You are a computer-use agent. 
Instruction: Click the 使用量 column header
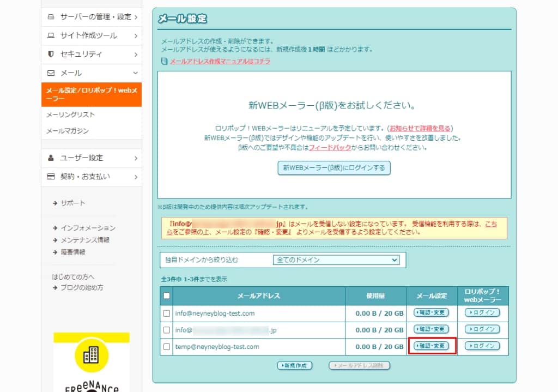click(x=376, y=296)
